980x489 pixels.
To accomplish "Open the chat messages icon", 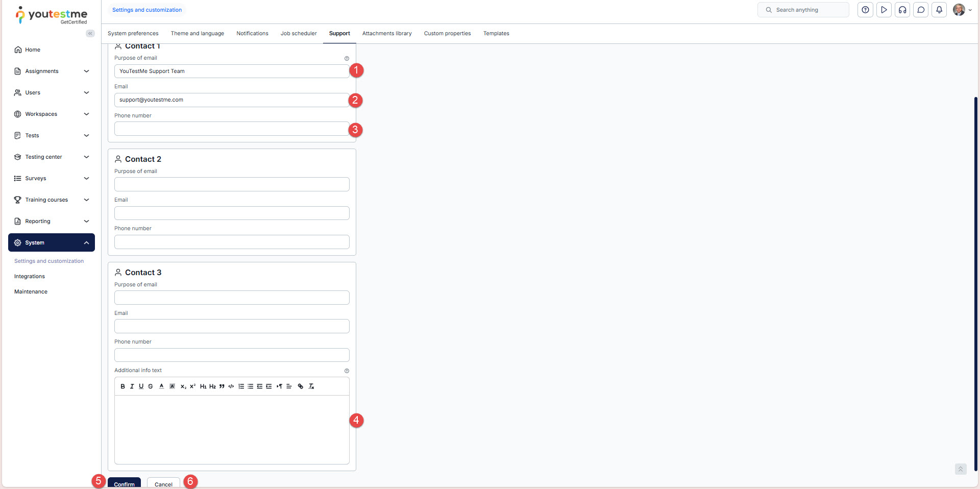I will [921, 10].
